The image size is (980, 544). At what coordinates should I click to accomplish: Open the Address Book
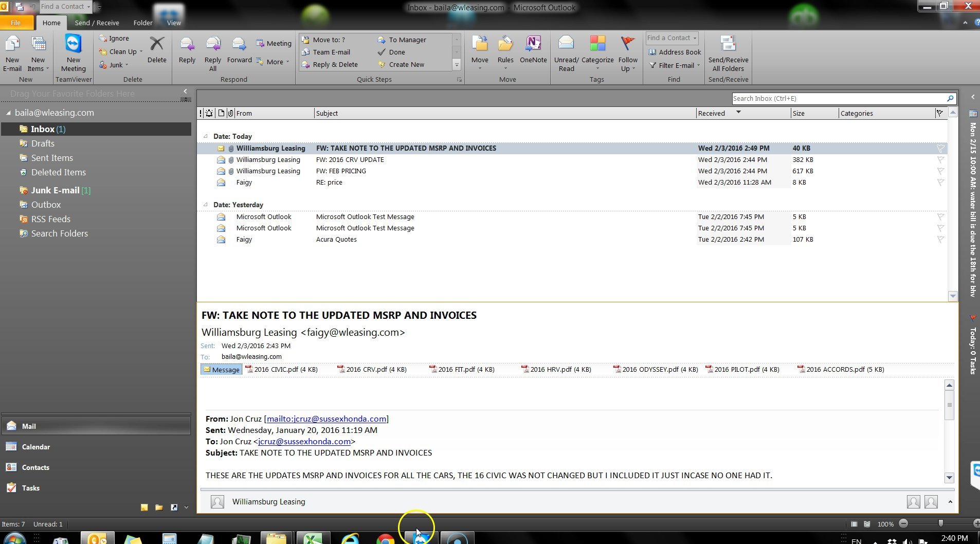pos(675,52)
